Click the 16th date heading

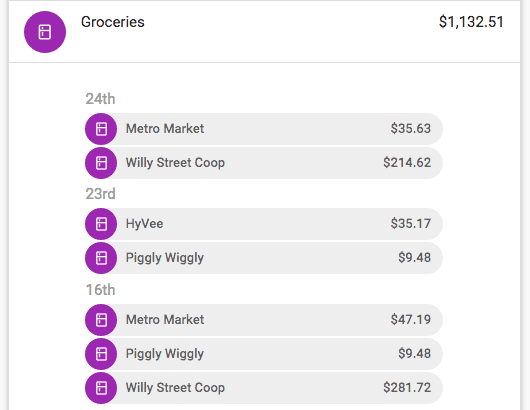click(x=100, y=290)
